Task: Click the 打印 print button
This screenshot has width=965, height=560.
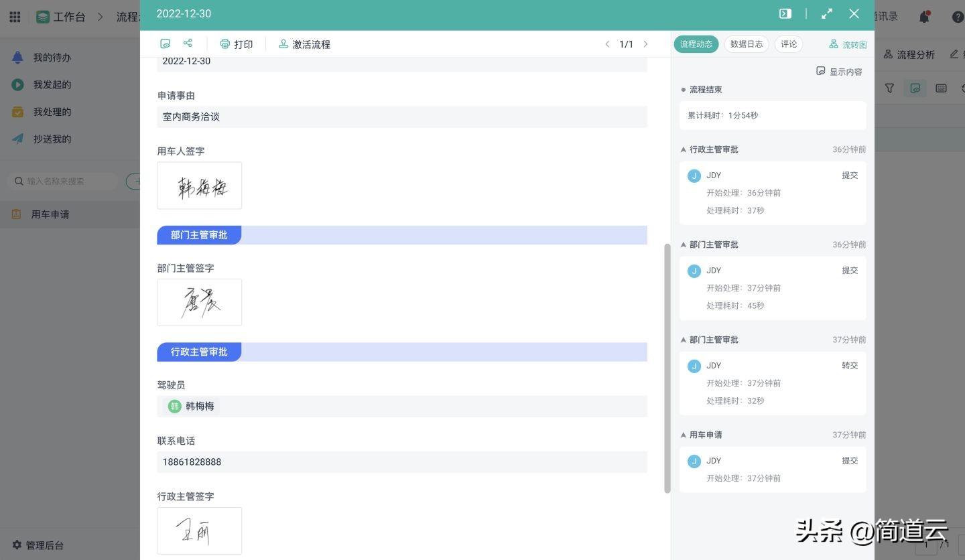Action: pyautogui.click(x=237, y=44)
